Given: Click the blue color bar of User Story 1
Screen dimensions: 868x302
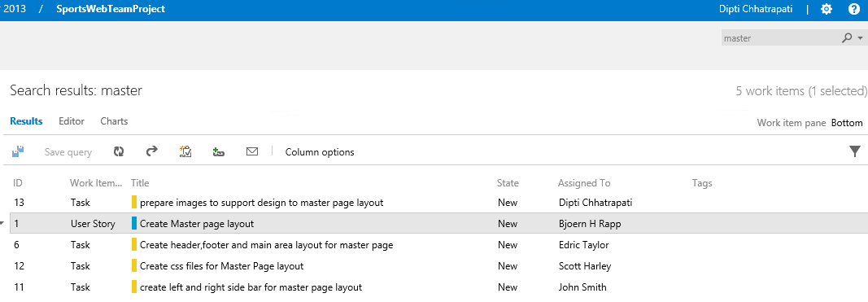Looking at the screenshot, I should (x=134, y=223).
